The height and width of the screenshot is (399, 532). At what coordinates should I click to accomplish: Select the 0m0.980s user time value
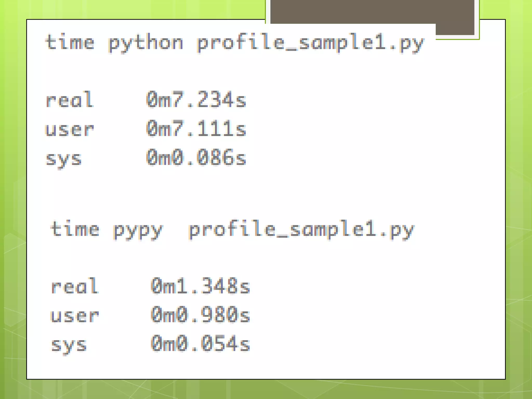[200, 316]
